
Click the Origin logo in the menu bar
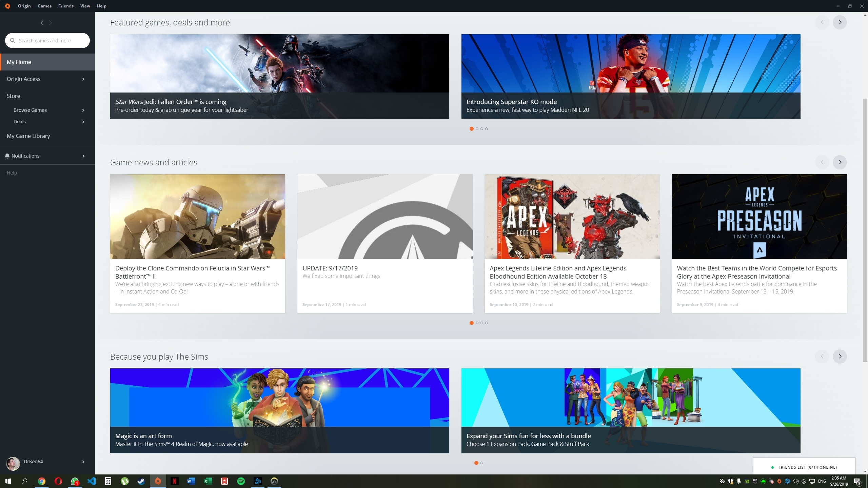7,6
